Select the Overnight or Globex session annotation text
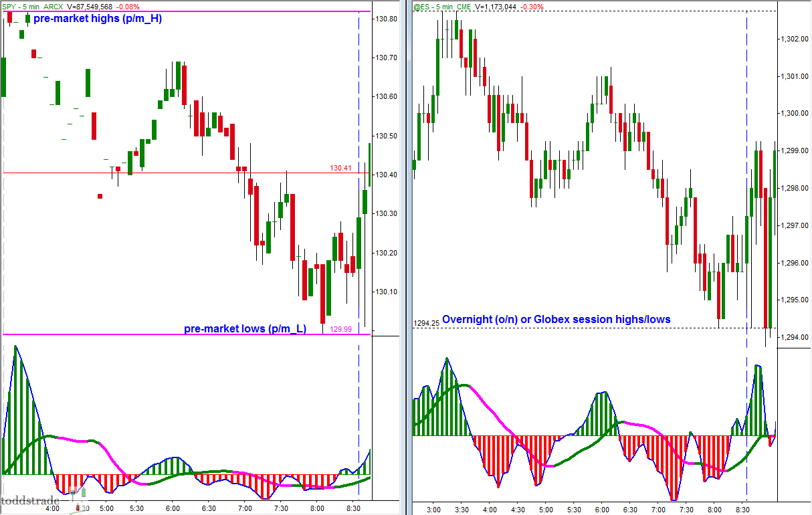The height and width of the screenshot is (515, 812). point(556,320)
